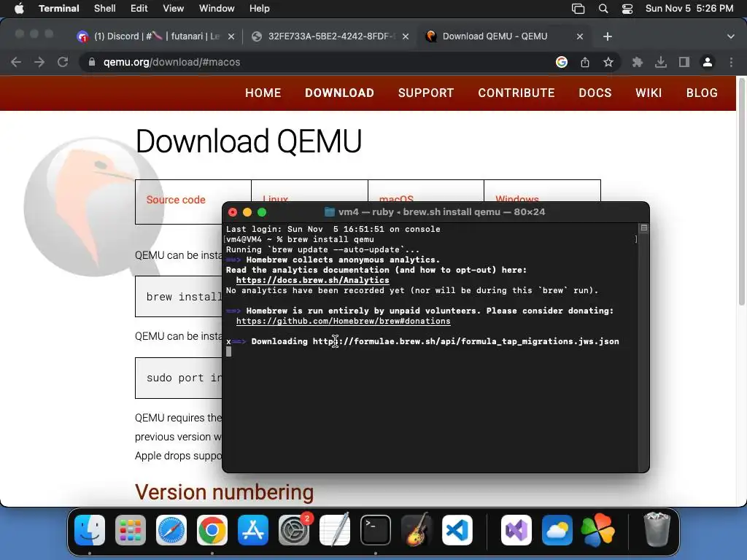Open TextEdit from the Dock
The width and height of the screenshot is (747, 560).
pyautogui.click(x=335, y=530)
